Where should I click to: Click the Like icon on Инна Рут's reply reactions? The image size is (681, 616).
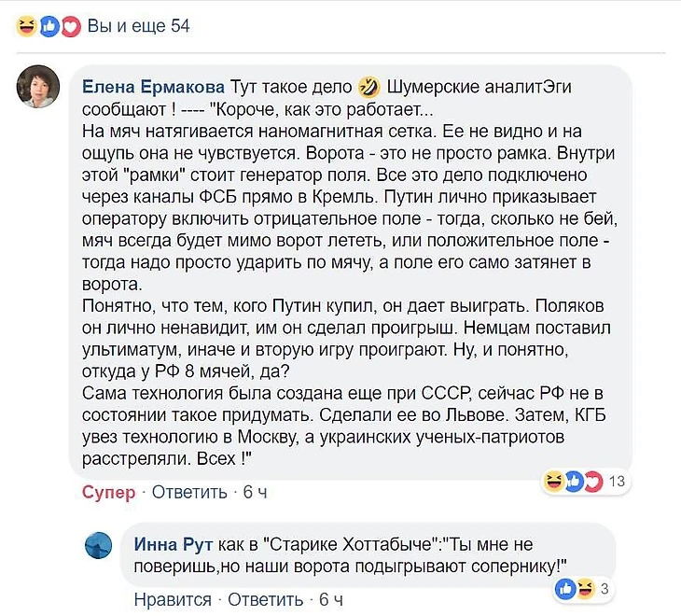pyautogui.click(x=565, y=588)
